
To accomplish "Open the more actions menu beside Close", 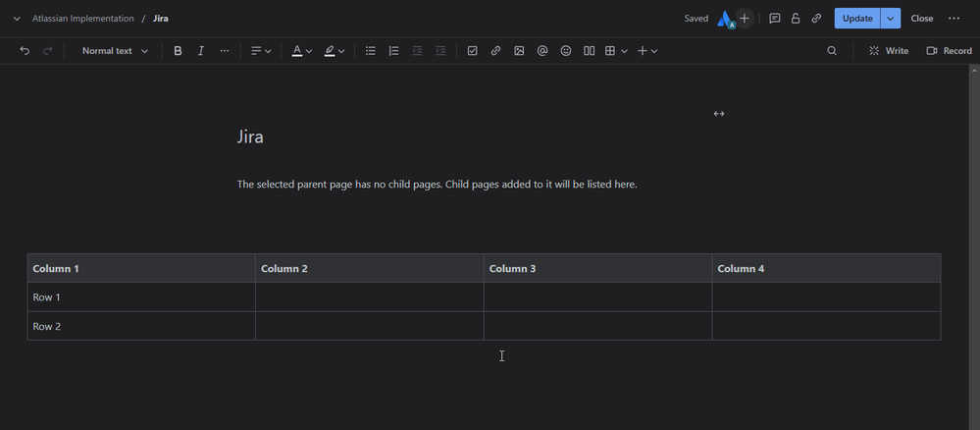I will [954, 19].
